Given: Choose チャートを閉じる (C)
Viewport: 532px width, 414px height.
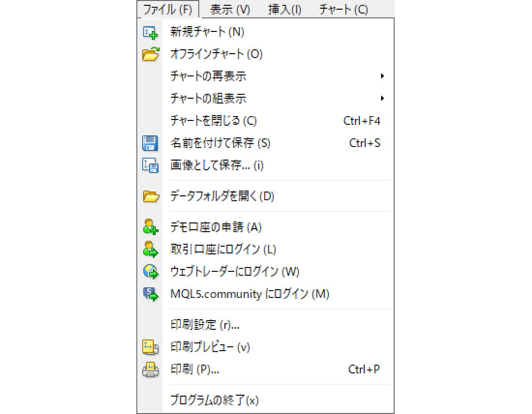Looking at the screenshot, I should point(214,121).
